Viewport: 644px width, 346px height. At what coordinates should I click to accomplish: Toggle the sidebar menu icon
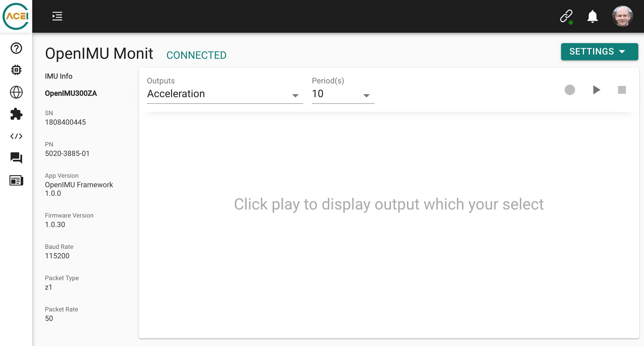point(57,16)
